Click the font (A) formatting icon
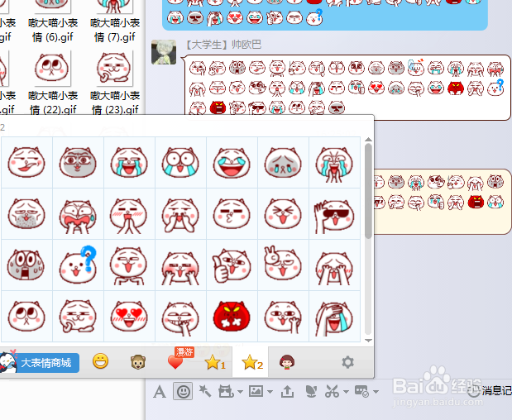512x420 pixels. tap(160, 391)
